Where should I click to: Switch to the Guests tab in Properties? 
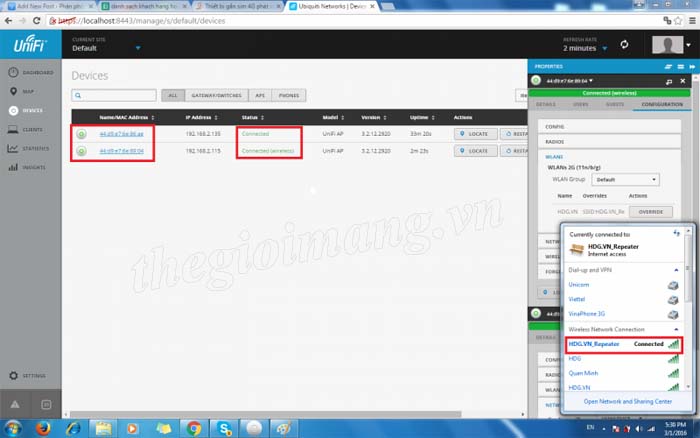click(615, 104)
